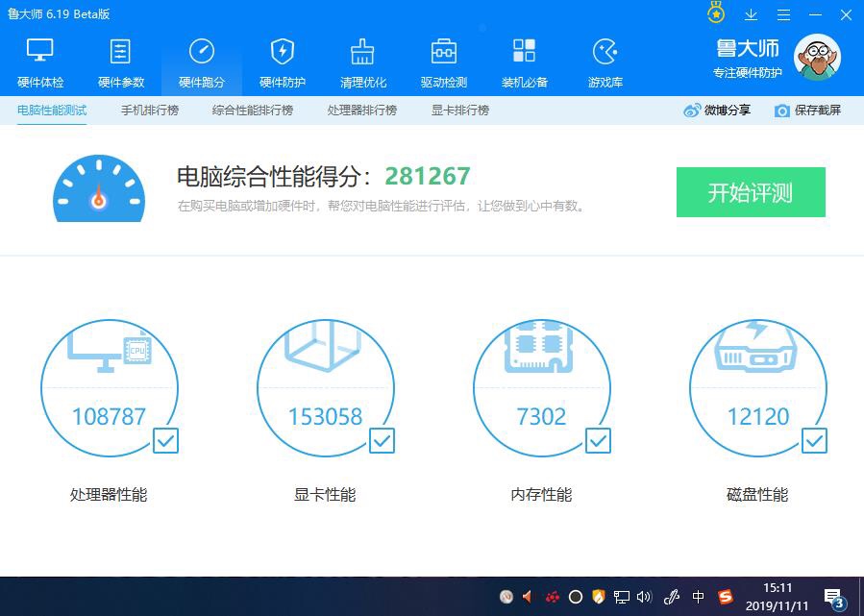Switch to 手机排行榜 tab
Screen dimensions: 864x616
pos(150,111)
